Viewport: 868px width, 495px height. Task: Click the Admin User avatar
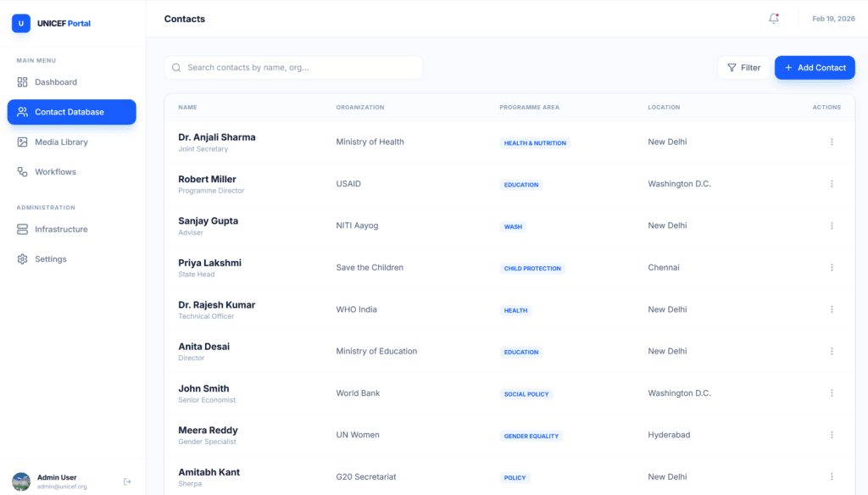click(x=21, y=481)
